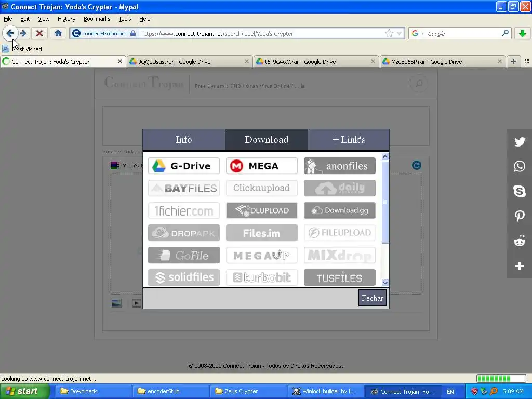This screenshot has width=532, height=399.
Task: Choose the MEGA download mirror
Action: point(262,166)
